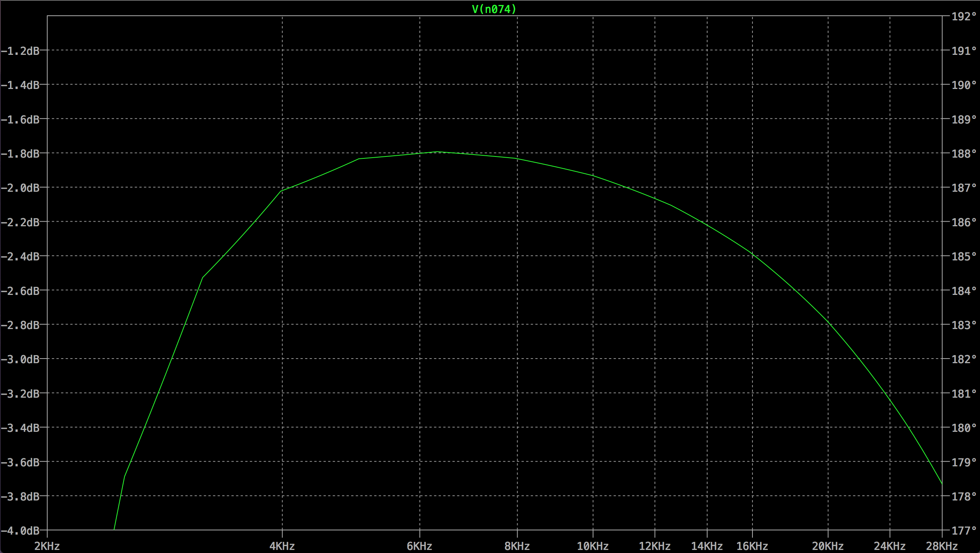
Task: Click the 191° phase axis label
Action: (964, 51)
